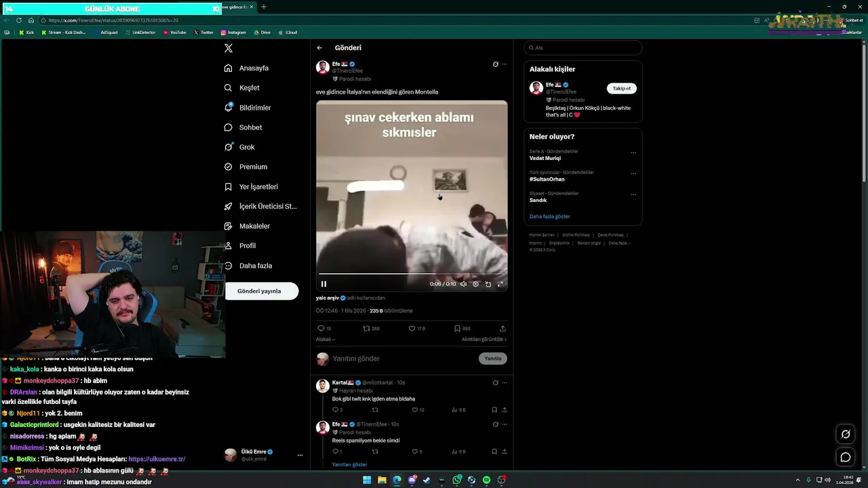Bookmark Kartal's reply
868x488 pixels.
pos(494,410)
